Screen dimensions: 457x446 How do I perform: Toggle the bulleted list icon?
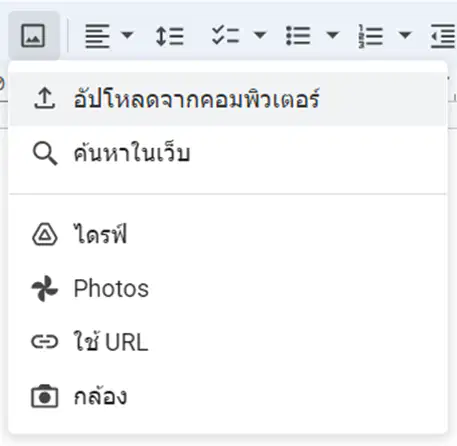[x=298, y=36]
